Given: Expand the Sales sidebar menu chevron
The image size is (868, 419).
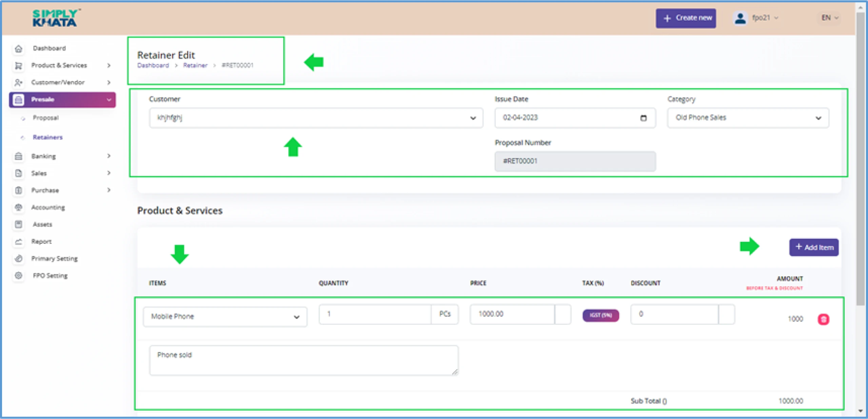Looking at the screenshot, I should coord(108,173).
